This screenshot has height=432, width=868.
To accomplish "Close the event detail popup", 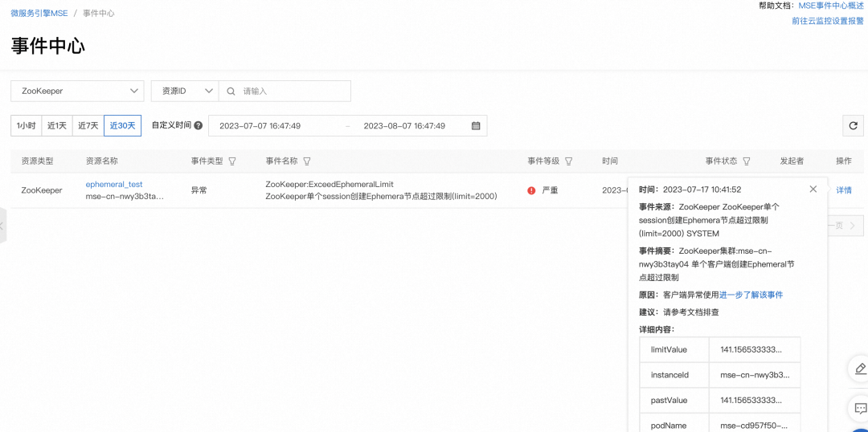I will click(813, 190).
